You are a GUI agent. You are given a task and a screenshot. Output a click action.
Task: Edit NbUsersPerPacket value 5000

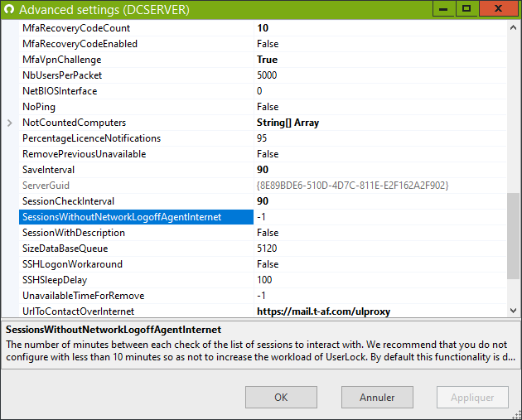click(x=380, y=75)
